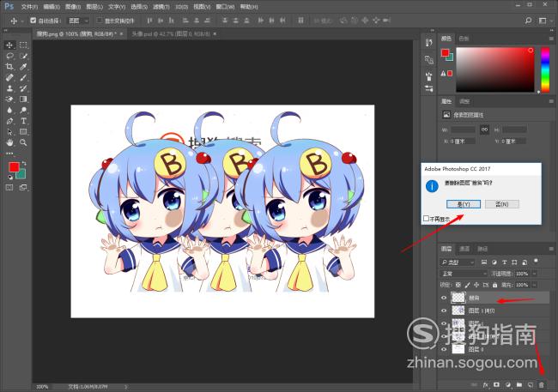Toggle layer filtering on/off switch

pos(536,262)
